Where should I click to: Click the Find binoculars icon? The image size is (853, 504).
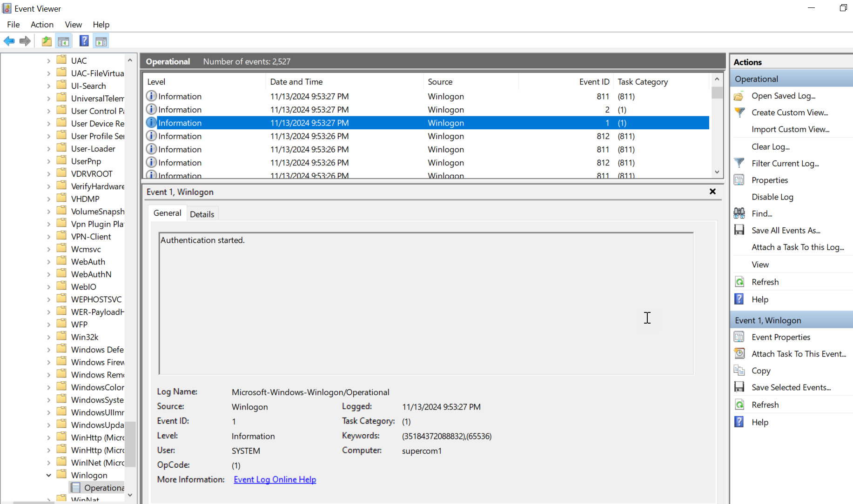pyautogui.click(x=739, y=213)
